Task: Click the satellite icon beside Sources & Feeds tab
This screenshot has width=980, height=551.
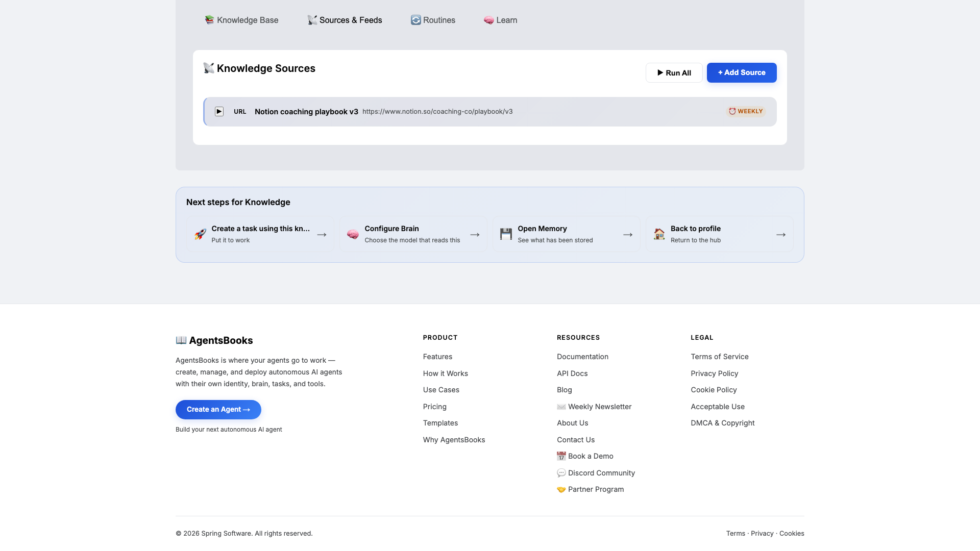Action: coord(312,20)
